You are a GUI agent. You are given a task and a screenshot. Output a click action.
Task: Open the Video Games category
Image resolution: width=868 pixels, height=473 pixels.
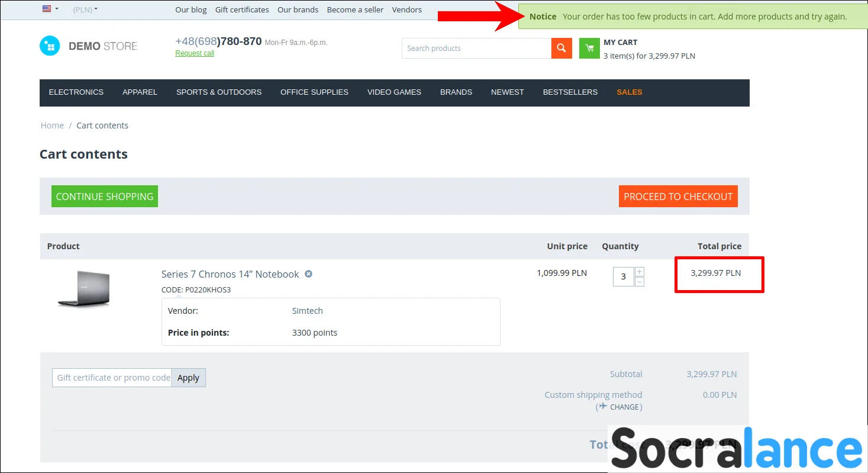click(394, 92)
